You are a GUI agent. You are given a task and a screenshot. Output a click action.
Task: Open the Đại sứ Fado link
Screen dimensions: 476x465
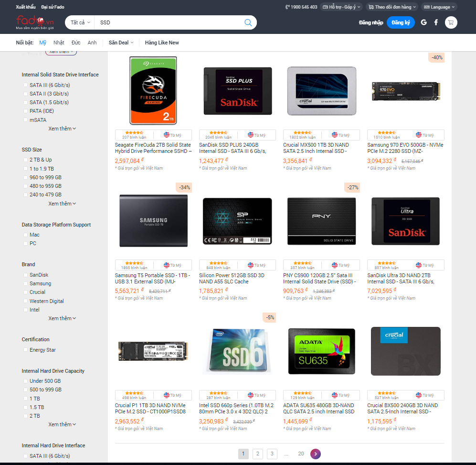(53, 7)
